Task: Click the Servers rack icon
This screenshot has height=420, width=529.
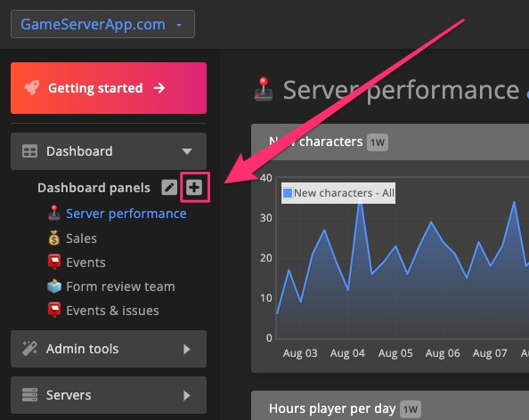Action: [29, 395]
